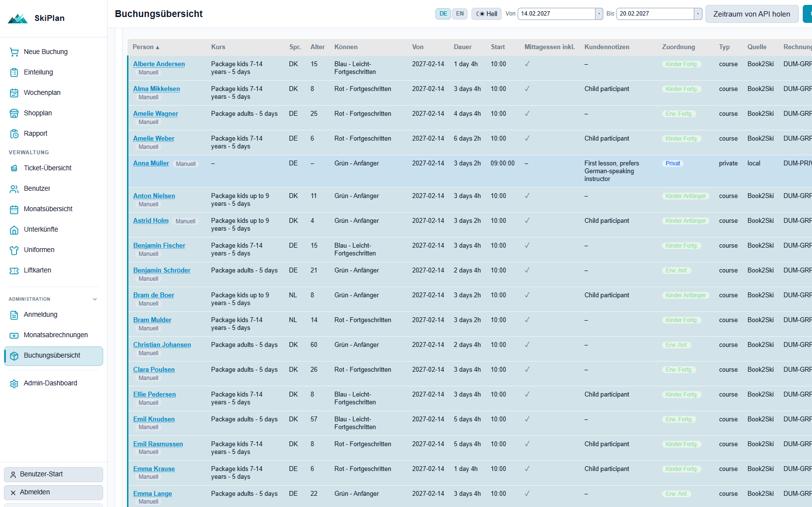Viewport: 812px width, 507px height.
Task: Switch language to EN
Action: [x=460, y=14]
